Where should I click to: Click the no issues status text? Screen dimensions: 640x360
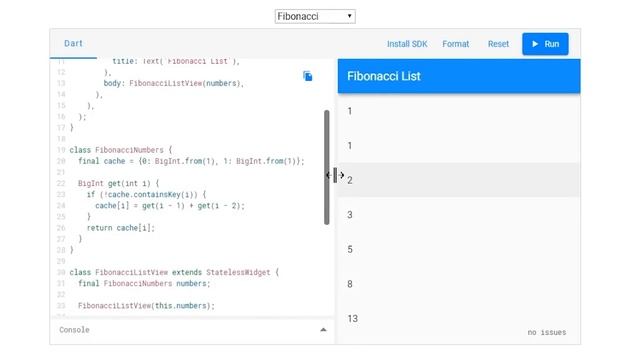pyautogui.click(x=547, y=332)
